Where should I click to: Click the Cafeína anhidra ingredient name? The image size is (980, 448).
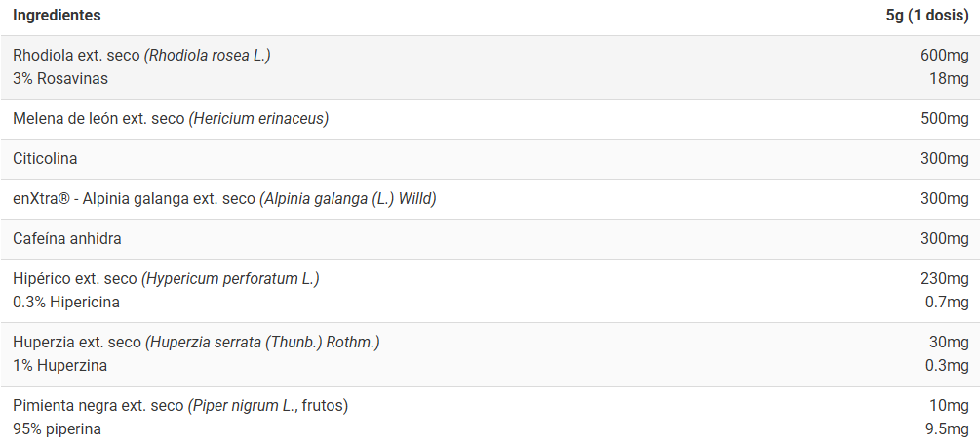(67, 238)
